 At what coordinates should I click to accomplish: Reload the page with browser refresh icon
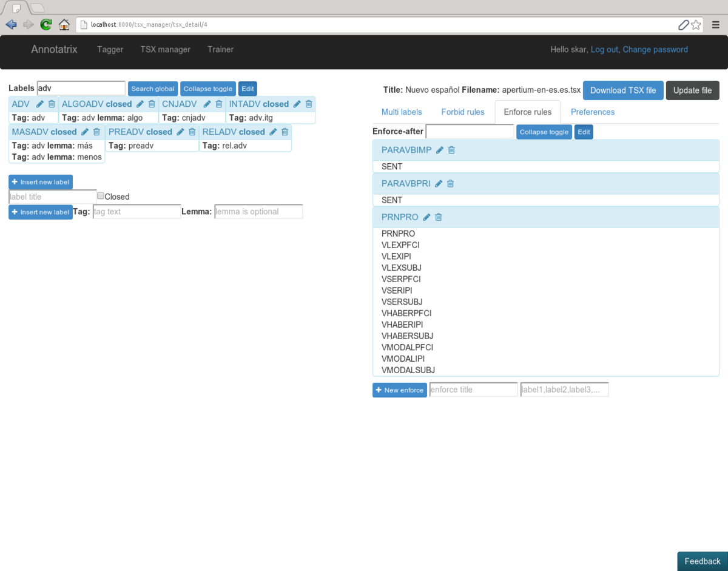pyautogui.click(x=45, y=24)
